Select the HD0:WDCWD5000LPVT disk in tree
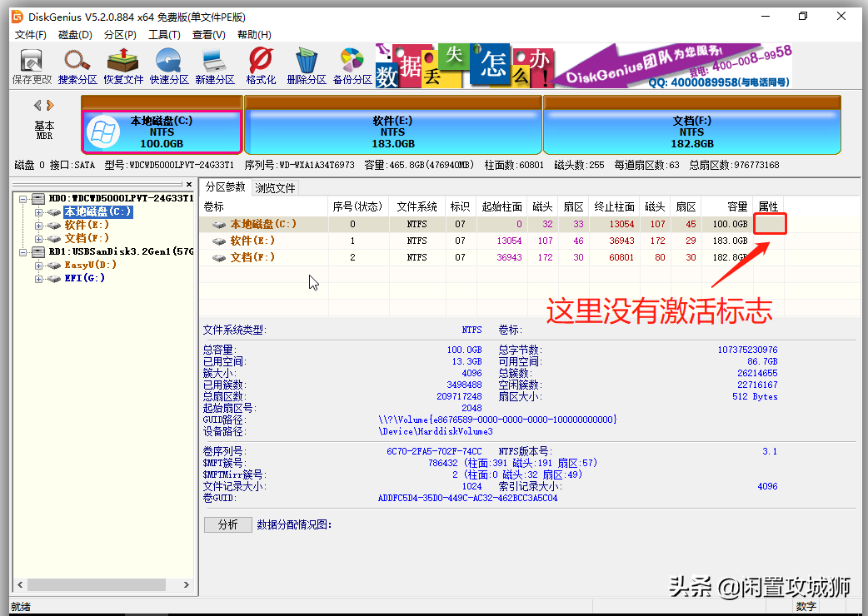 (121, 198)
